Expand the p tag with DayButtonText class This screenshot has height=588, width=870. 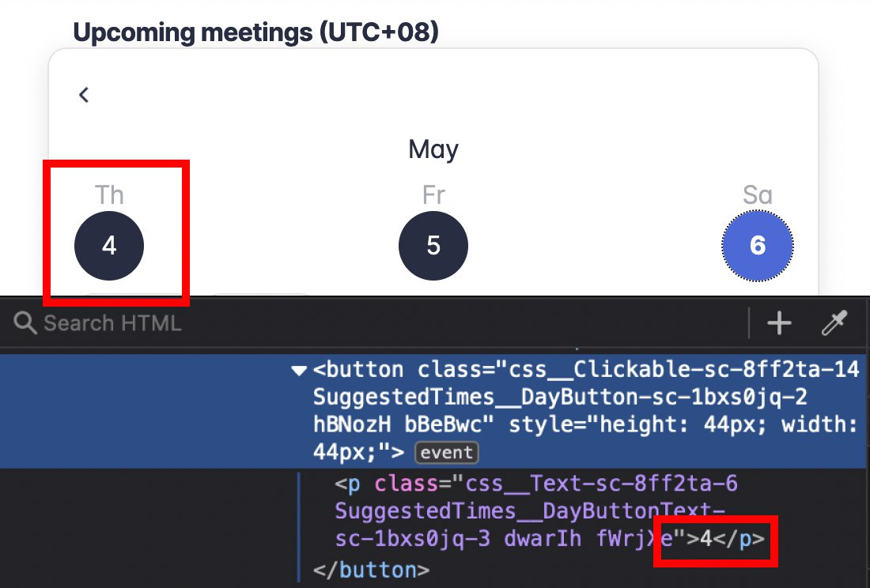(348, 483)
